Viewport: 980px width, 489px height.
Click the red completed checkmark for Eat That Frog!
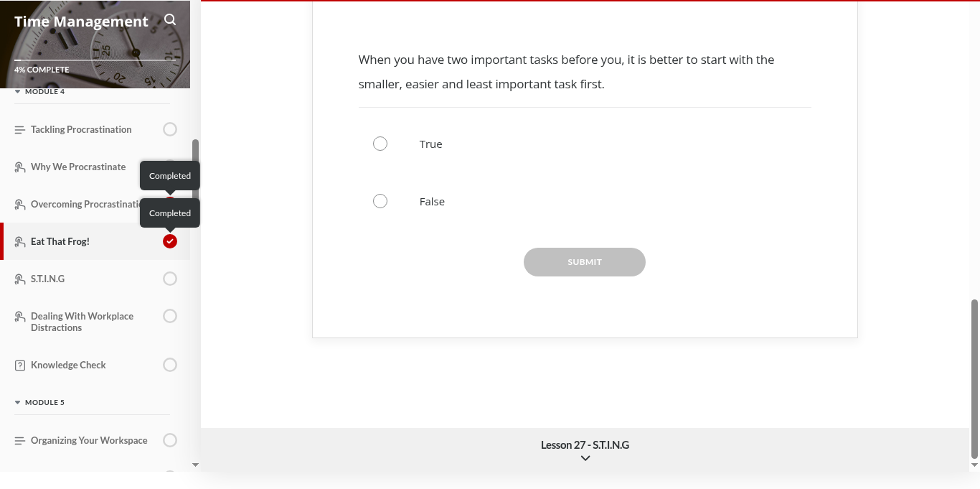(170, 241)
